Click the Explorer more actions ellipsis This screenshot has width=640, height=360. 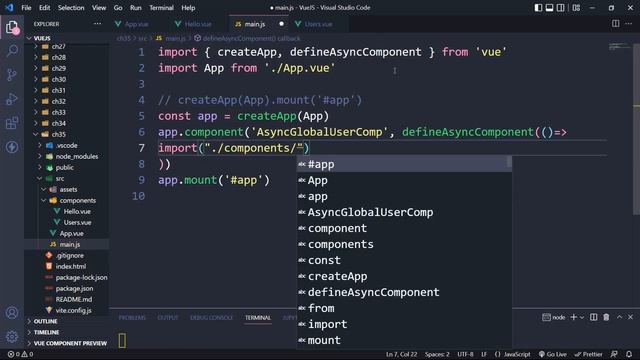97,24
